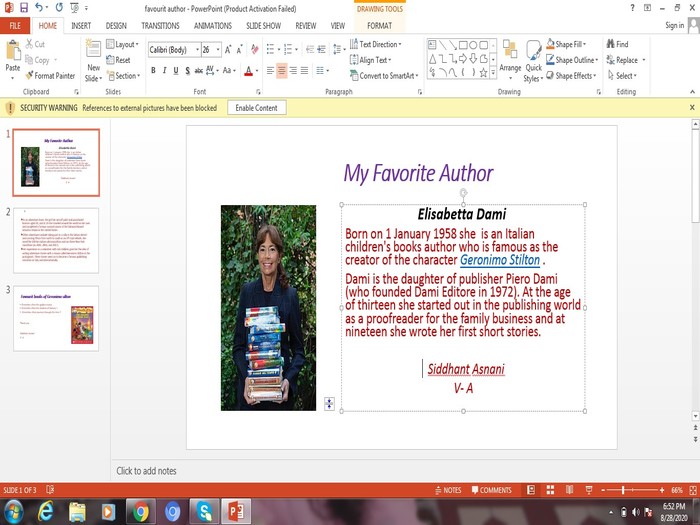
Task: Pick the rectangle shape in shapes gallery
Action: point(463,45)
